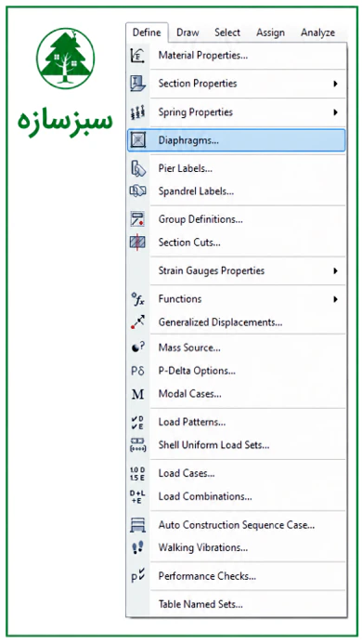The image size is (362, 644).
Task: Click the Diaphragms icon
Action: 138,140
